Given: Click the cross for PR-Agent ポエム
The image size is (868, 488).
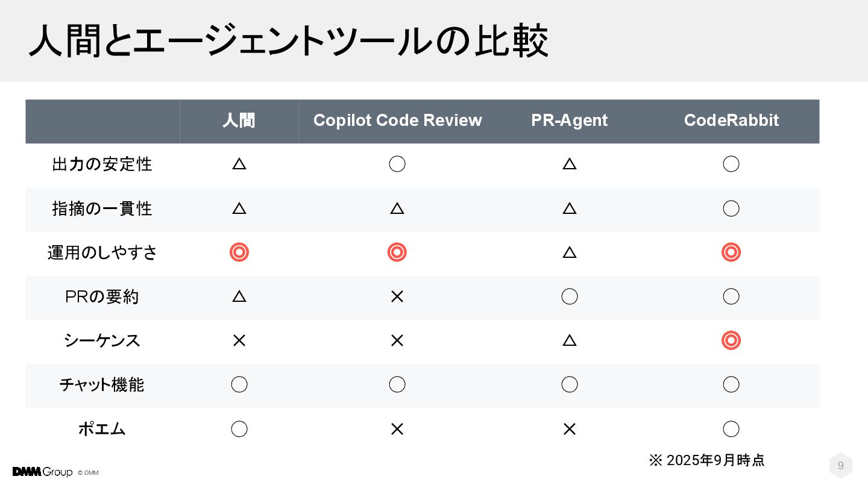Looking at the screenshot, I should click(570, 429).
